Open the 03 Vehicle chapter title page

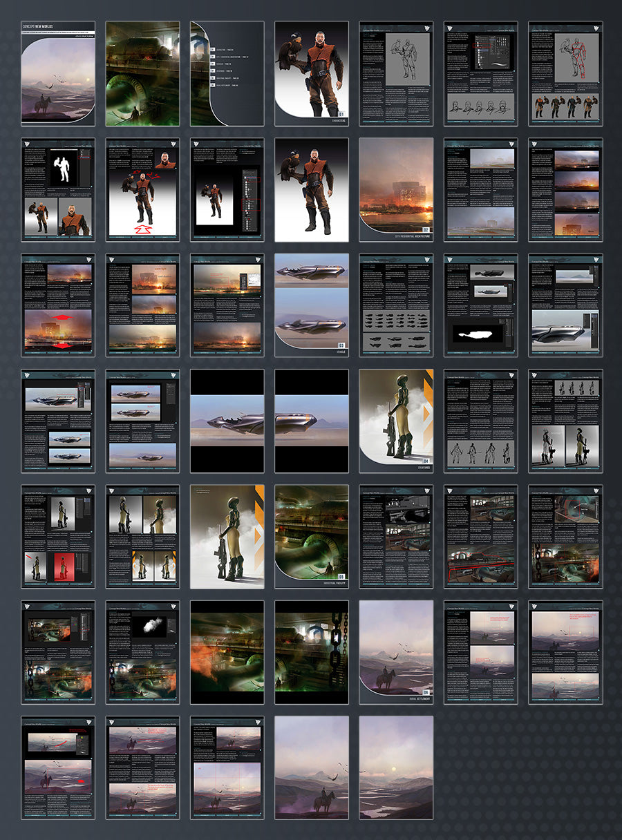(x=312, y=305)
